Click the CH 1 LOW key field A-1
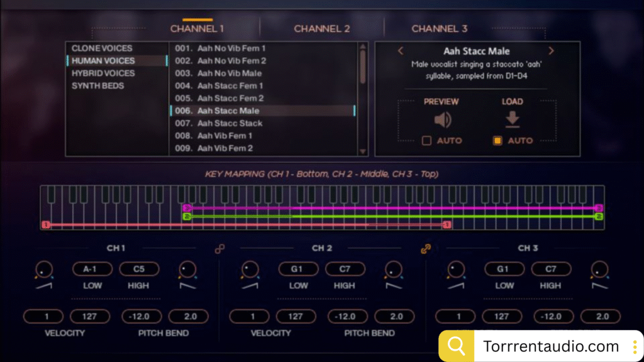 93,269
